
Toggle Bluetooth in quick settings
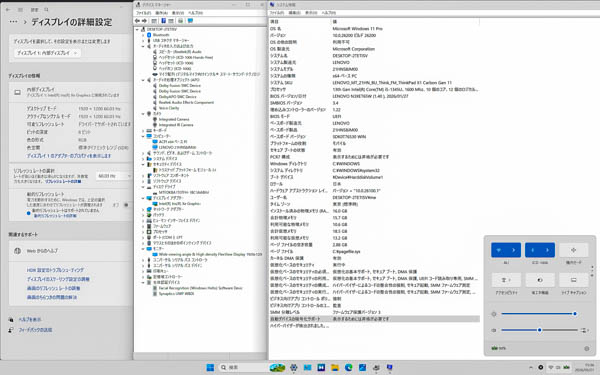(x=533, y=250)
